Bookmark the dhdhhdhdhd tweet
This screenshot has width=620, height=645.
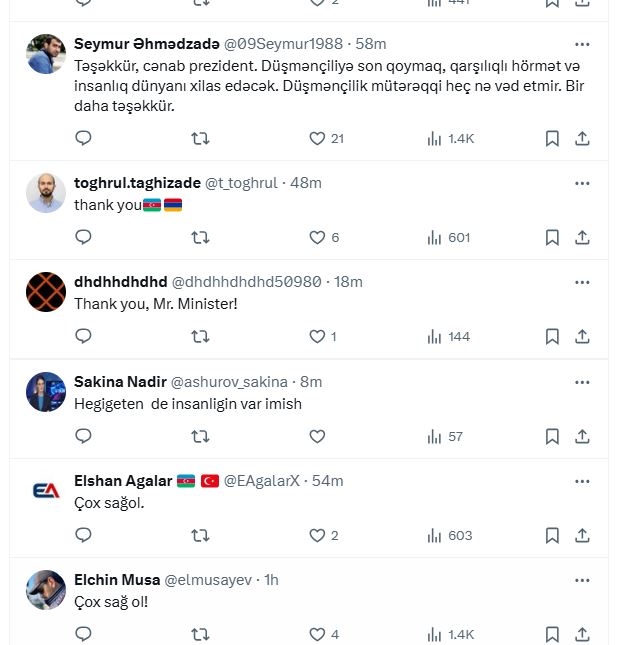coord(552,336)
